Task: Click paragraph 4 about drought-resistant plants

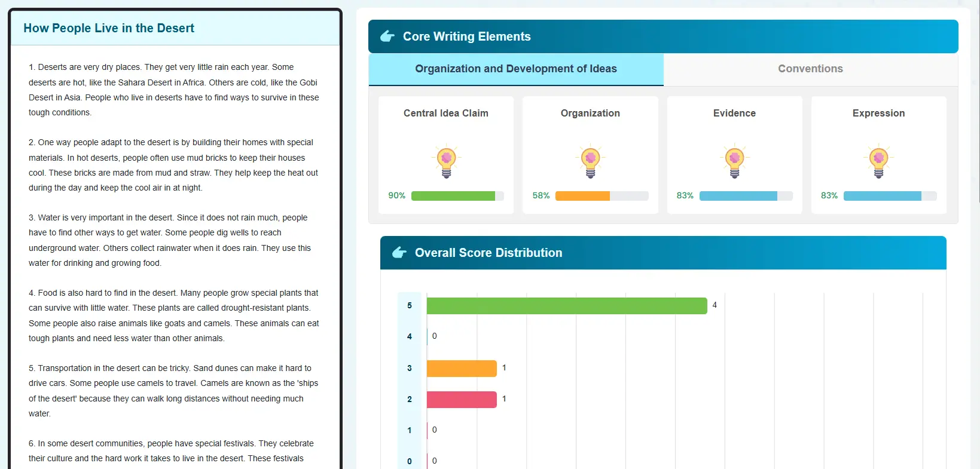Action: point(174,316)
